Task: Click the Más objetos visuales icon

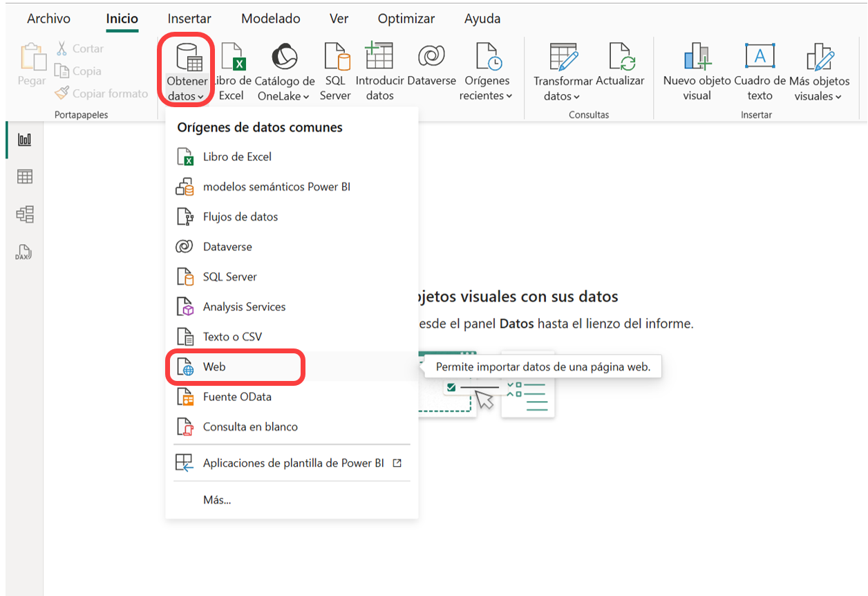Action: pos(820,57)
